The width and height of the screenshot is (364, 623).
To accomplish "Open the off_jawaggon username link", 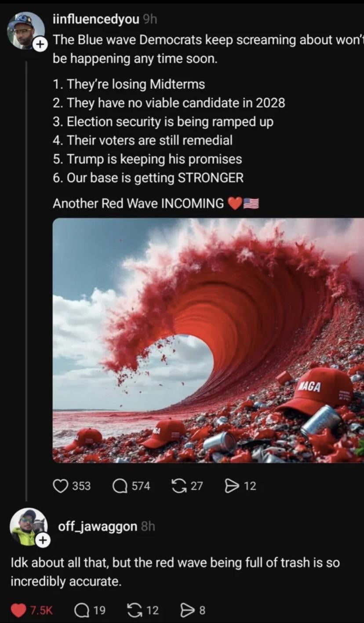I will coord(98,526).
